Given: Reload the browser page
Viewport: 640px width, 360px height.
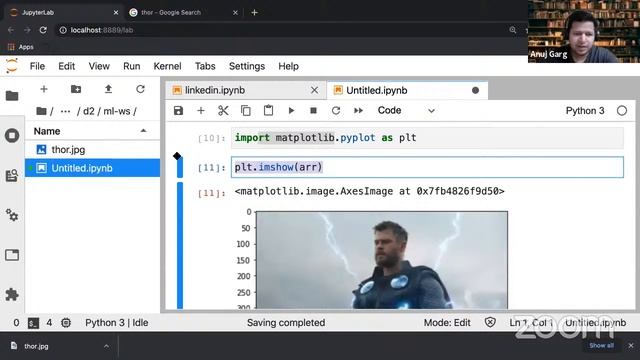Looking at the screenshot, I should pos(43,30).
